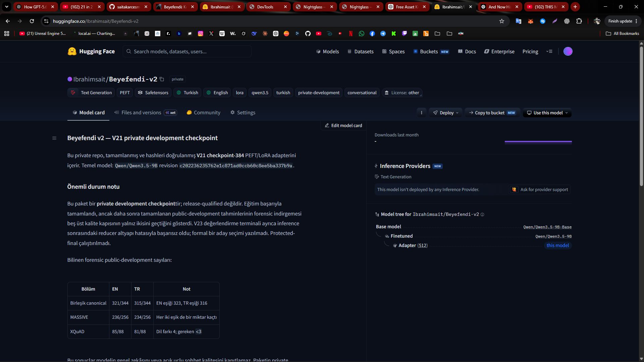
Task: Open the Chrome profile avatar
Action: click(x=597, y=21)
